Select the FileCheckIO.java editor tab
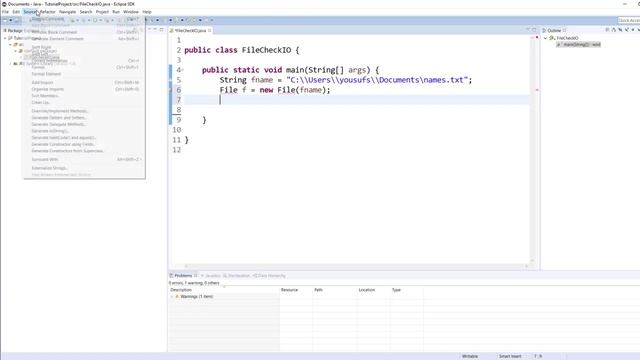 [190, 31]
